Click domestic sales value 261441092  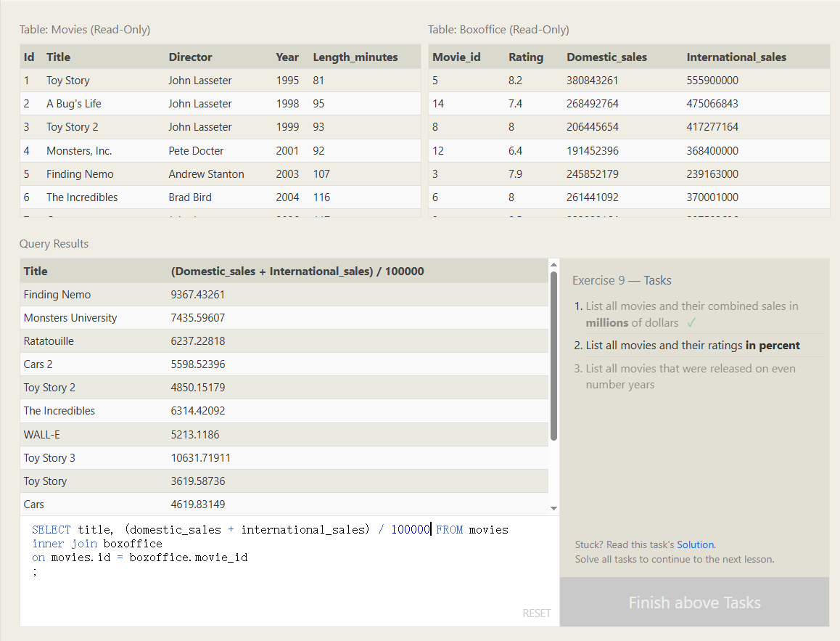click(593, 197)
